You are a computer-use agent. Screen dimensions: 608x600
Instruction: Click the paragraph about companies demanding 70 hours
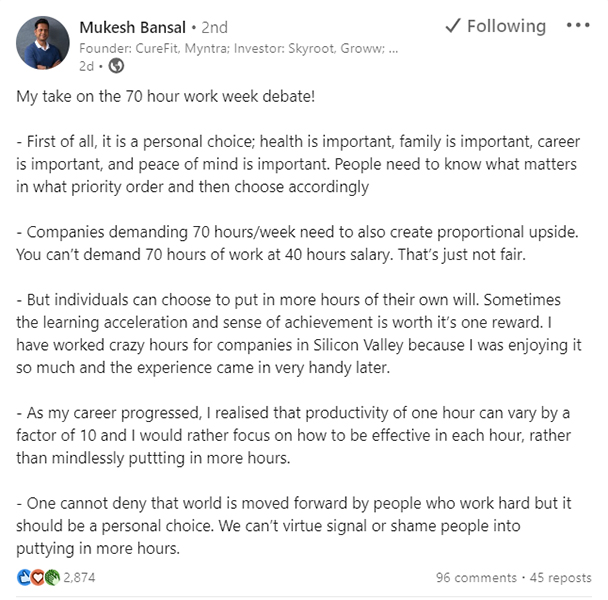298,242
